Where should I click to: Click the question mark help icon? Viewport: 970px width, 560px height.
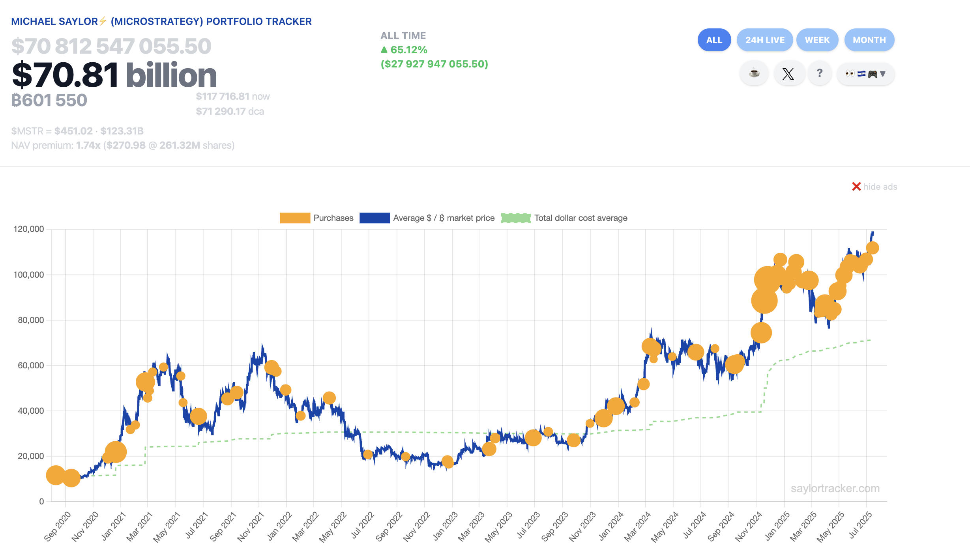820,73
